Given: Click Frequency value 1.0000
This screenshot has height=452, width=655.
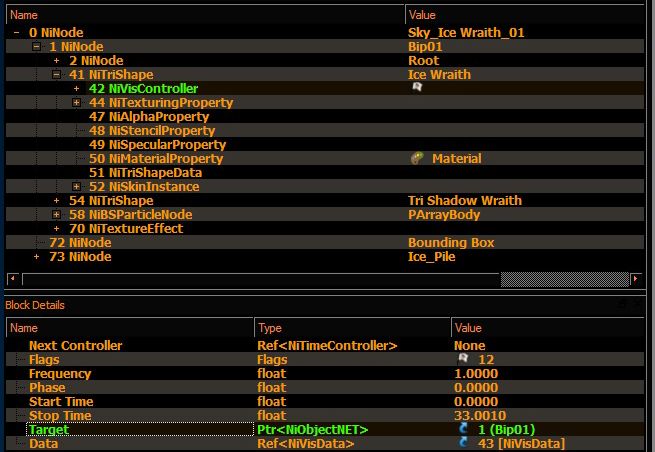Looking at the screenshot, I should click(x=476, y=373).
